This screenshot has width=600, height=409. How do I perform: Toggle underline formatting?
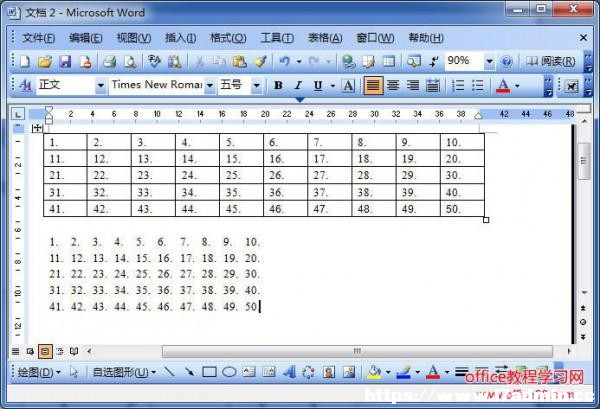point(318,85)
